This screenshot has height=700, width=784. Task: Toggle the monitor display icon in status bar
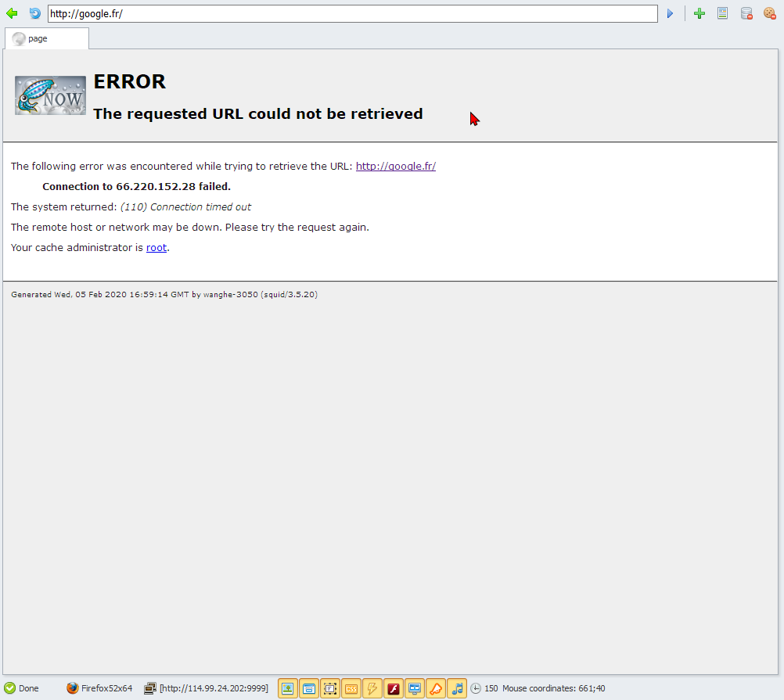click(x=415, y=688)
